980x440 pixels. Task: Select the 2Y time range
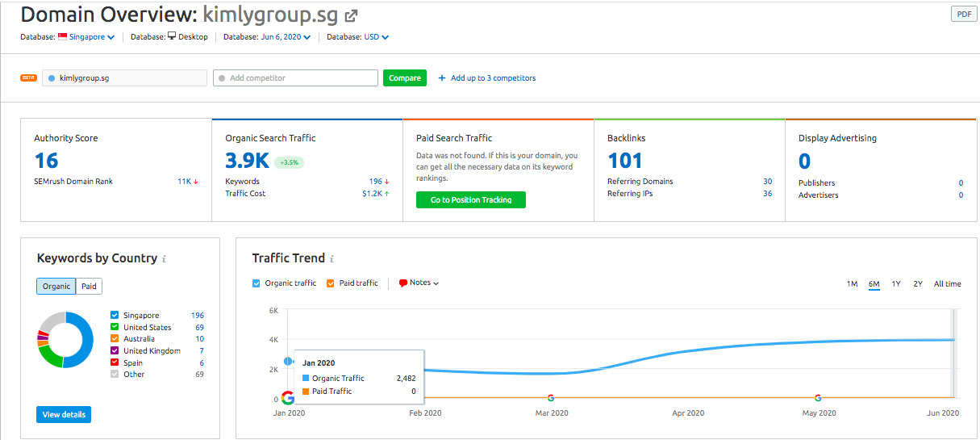918,284
